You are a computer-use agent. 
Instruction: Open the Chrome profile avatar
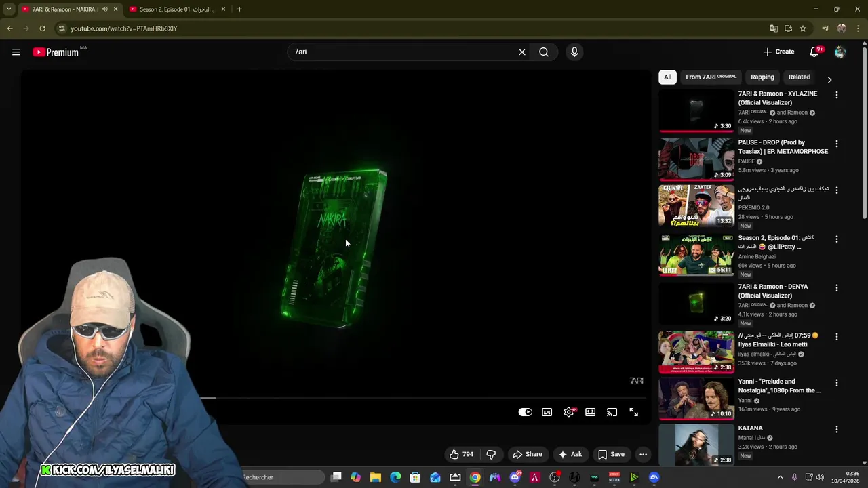click(842, 28)
